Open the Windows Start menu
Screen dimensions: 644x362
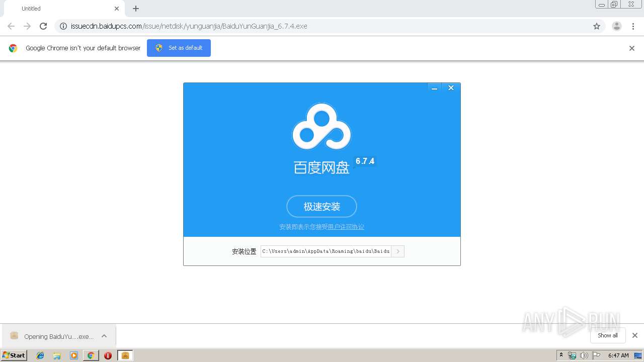click(x=14, y=355)
